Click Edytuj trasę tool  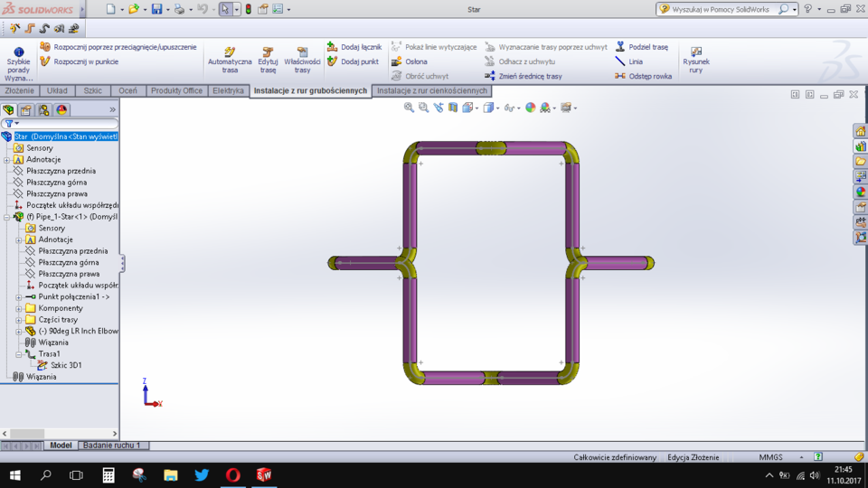pos(268,61)
